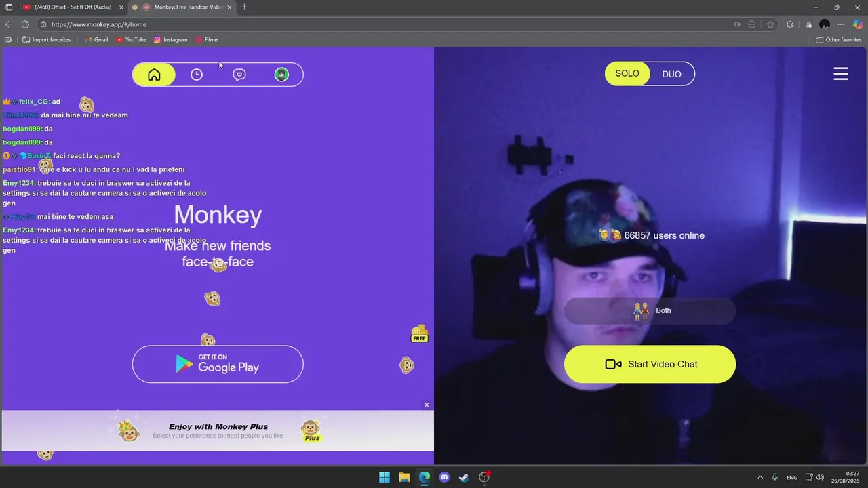The image size is (868, 488).
Task: Open the browser profile avatar
Action: tap(825, 24)
